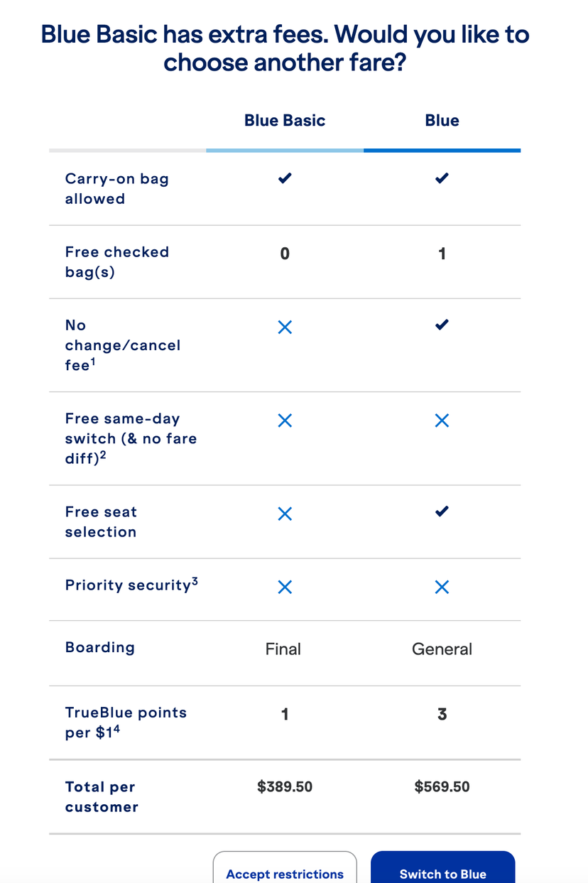Click the carry-on checkmark under Blue
The width and height of the screenshot is (588, 883).
441,178
